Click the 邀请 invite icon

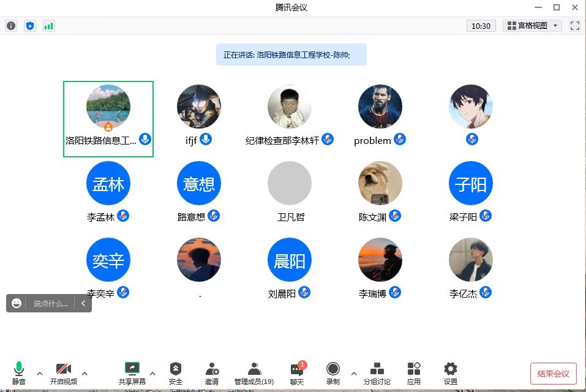212,373
